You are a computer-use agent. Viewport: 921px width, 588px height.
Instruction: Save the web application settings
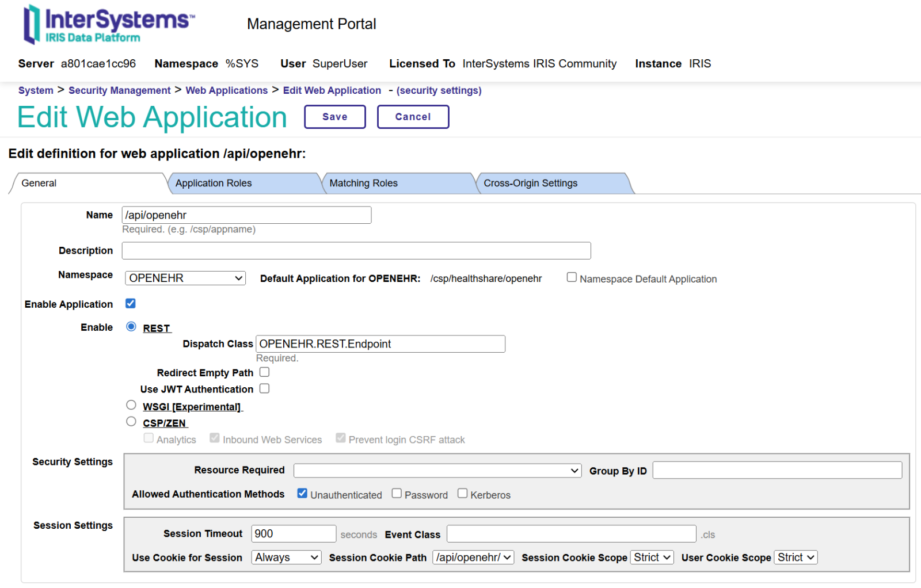(x=334, y=117)
